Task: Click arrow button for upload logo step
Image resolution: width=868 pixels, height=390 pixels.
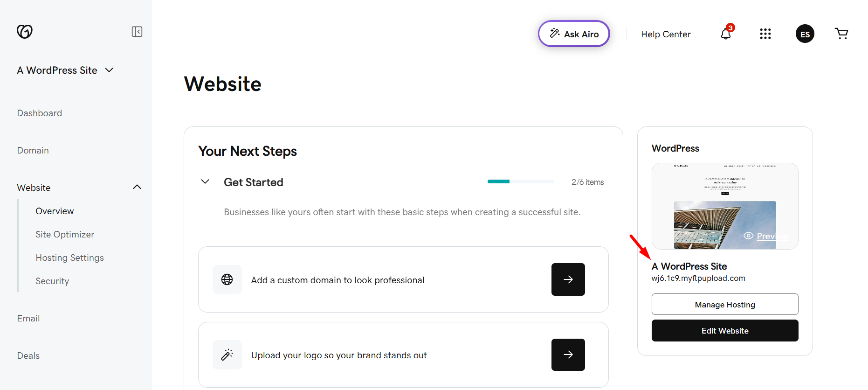Action: pos(568,355)
